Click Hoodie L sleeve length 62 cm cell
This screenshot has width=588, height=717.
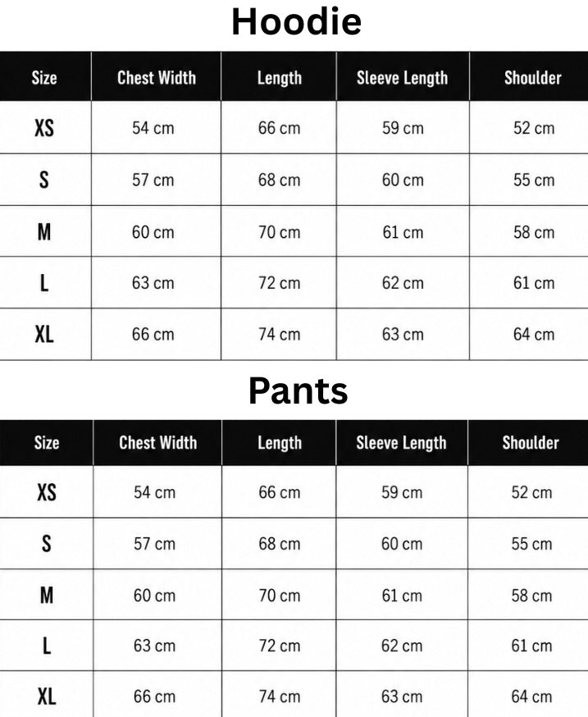[403, 282]
